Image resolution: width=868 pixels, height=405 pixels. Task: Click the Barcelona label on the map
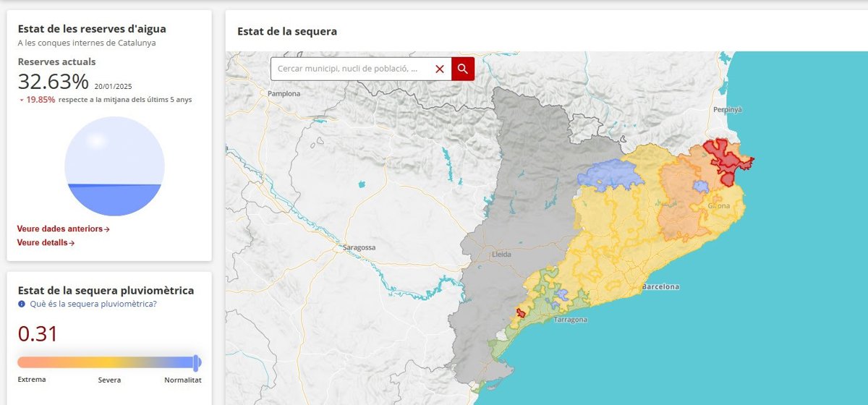click(660, 287)
